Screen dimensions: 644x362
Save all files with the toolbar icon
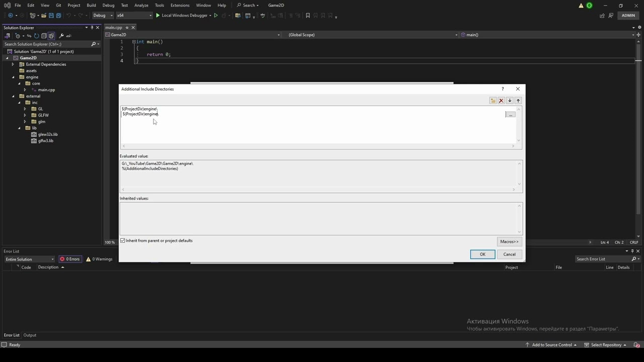[58, 16]
